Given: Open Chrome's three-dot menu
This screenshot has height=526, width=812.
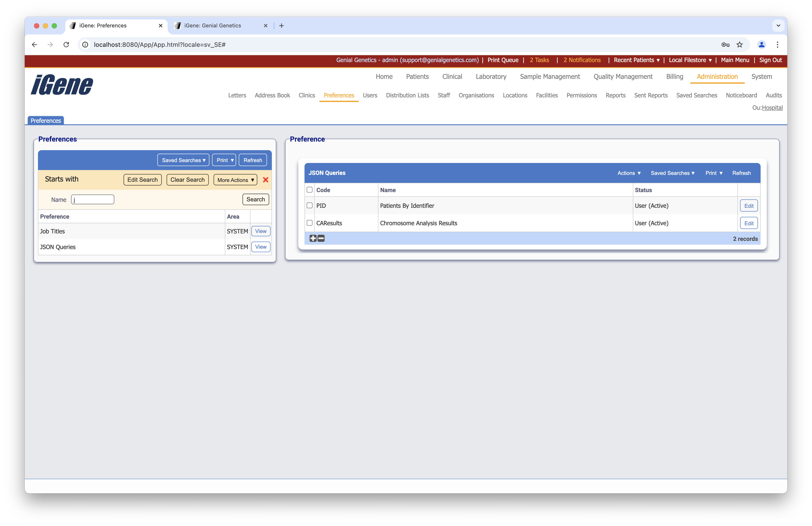Looking at the screenshot, I should (x=777, y=45).
